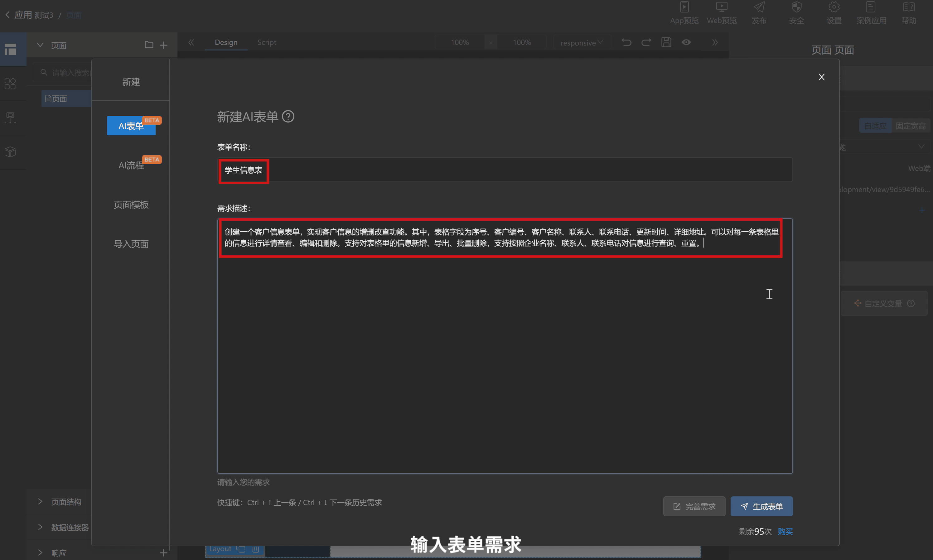Click the save disk icon
Screen dimensions: 933x560
666,42
